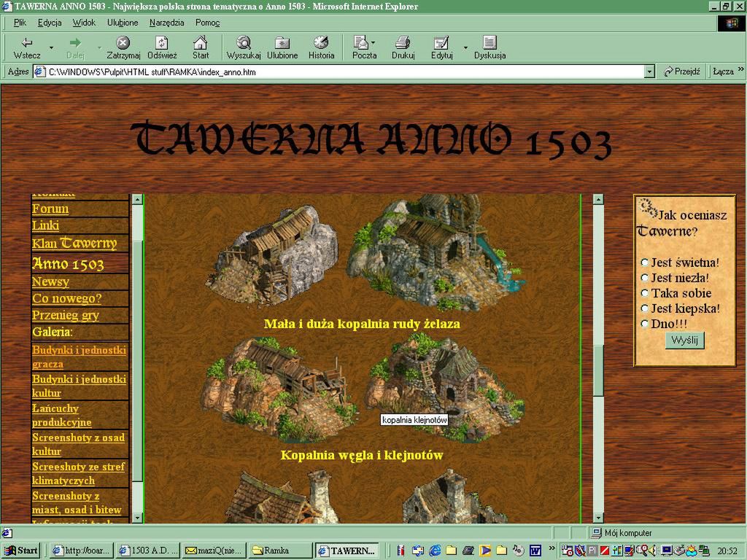Click the main frame scroll down arrow
Screen dimensions: 747x560
[598, 518]
